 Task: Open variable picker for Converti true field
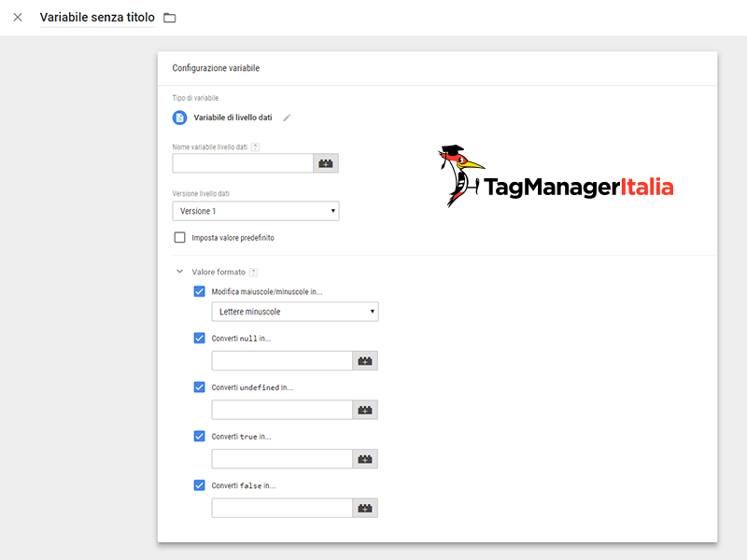click(365, 459)
